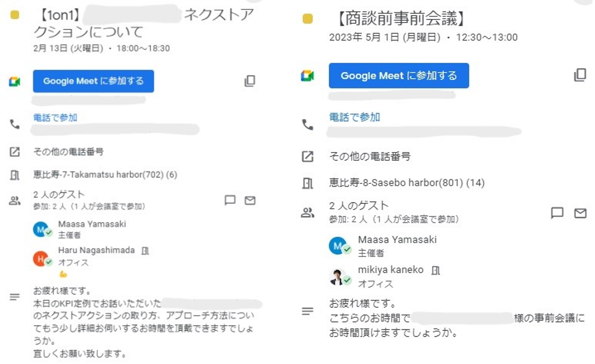595x364 pixels.
Task: Click mikiya kaneko profile photo
Action: [338, 277]
